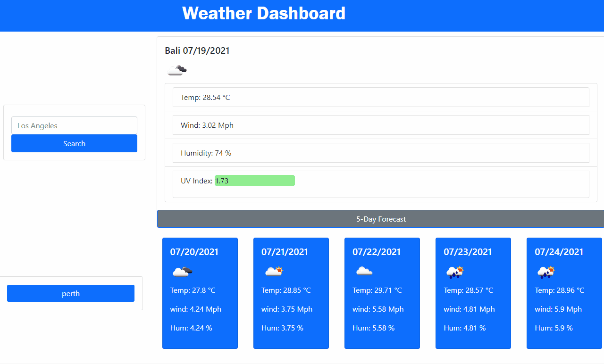
Task: Click the Los Angeles city search field
Action: (74, 125)
